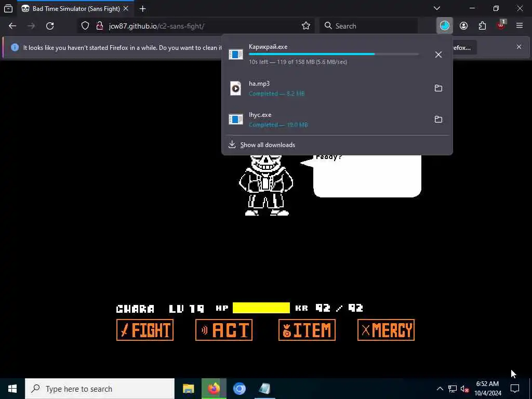The height and width of the screenshot is (399, 532).
Task: Open the Firefox account icon
Action: (463, 26)
